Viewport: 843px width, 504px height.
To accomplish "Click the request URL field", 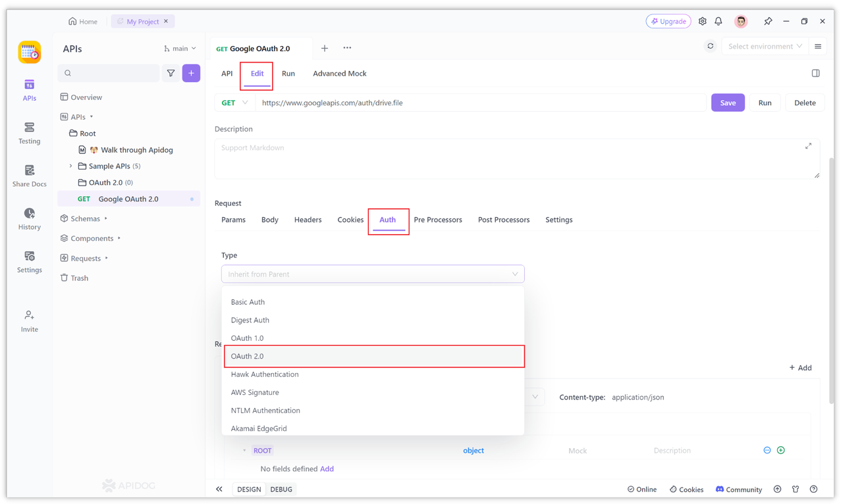I will pyautogui.click(x=481, y=103).
